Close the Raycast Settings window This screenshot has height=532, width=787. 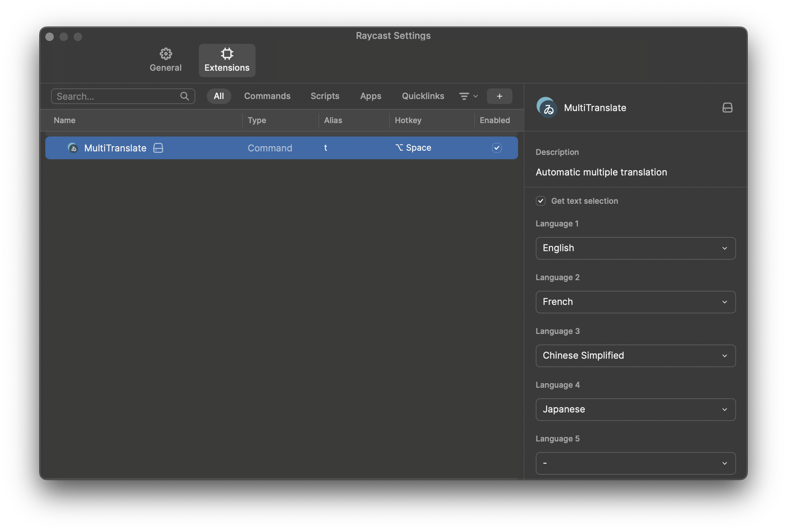[50, 37]
